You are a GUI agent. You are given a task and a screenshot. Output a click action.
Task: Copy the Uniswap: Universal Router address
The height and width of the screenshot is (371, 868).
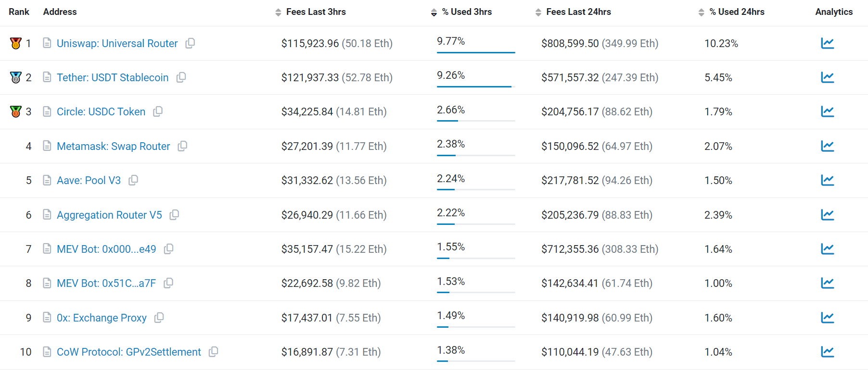190,43
